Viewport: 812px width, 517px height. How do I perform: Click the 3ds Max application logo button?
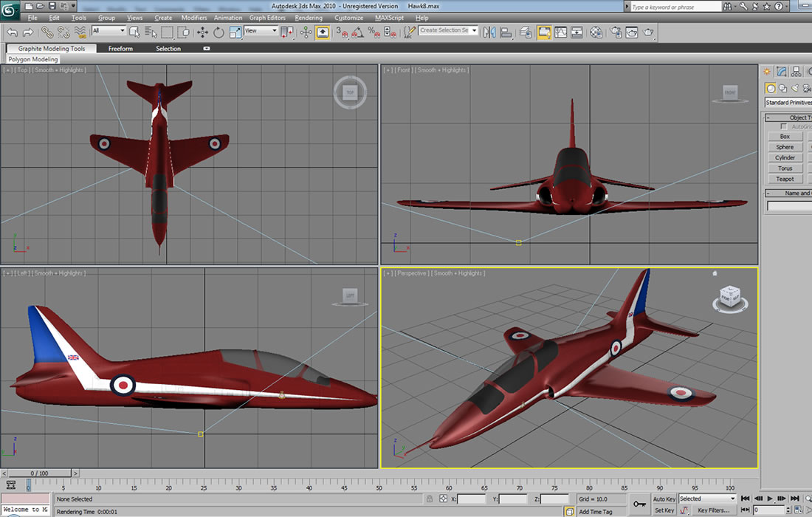(x=11, y=10)
